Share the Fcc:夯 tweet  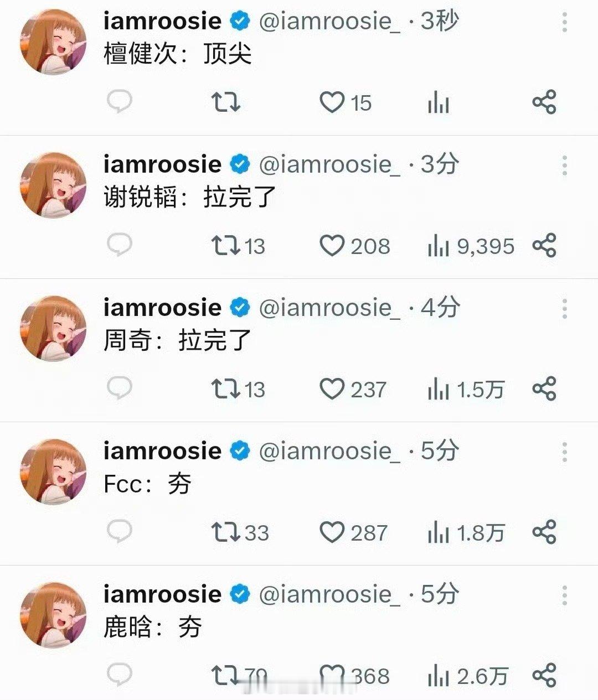(x=544, y=532)
